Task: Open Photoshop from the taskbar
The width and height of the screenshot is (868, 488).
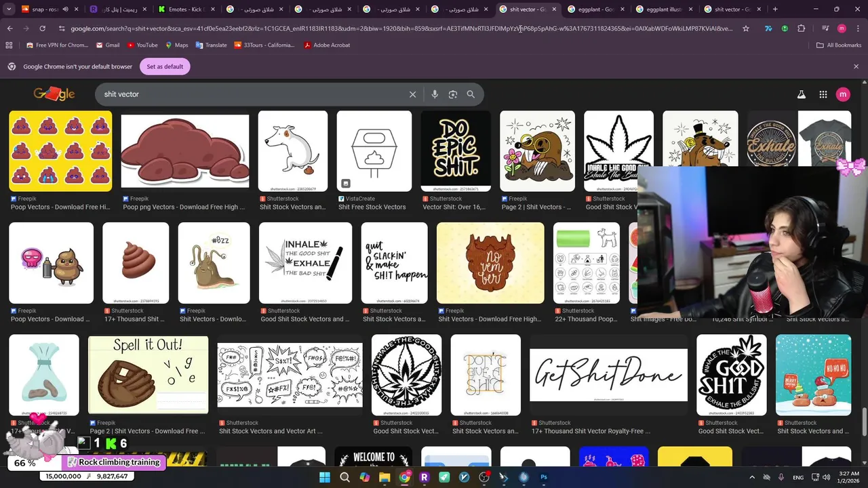Action: [544, 477]
